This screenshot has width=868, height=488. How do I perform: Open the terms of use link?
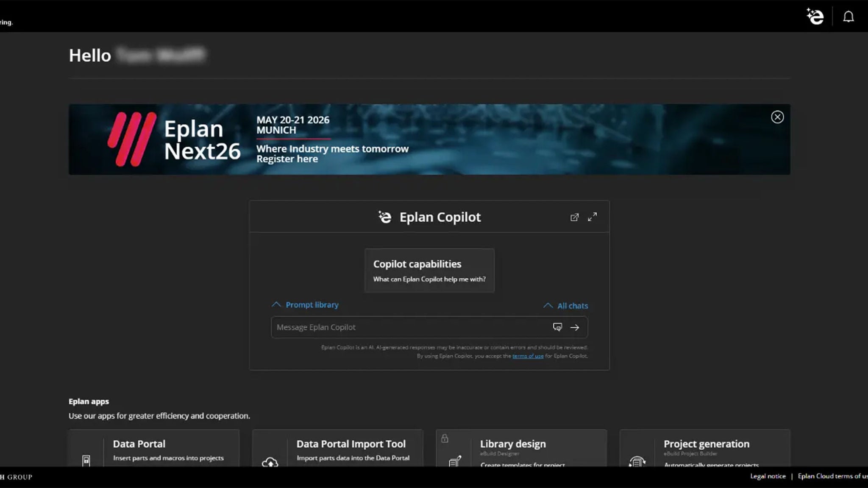tap(528, 356)
